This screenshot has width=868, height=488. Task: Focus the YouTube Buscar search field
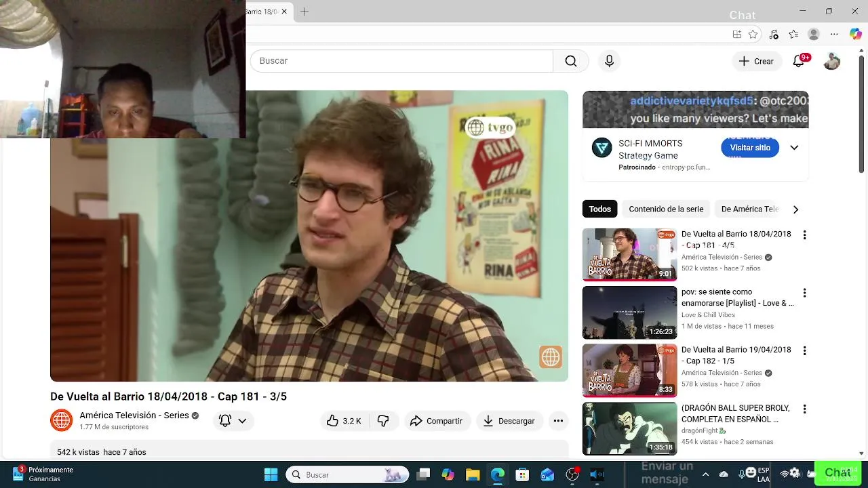point(401,61)
